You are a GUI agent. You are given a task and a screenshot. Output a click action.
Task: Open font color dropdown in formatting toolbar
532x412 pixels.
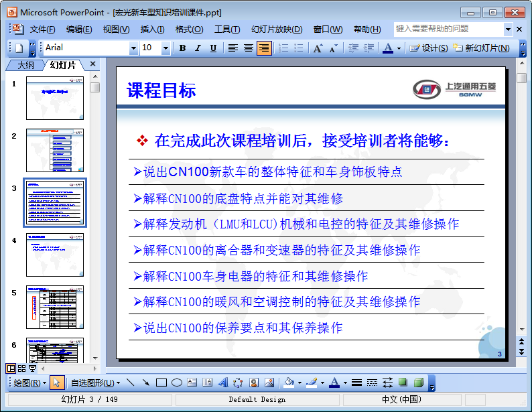tap(399, 48)
